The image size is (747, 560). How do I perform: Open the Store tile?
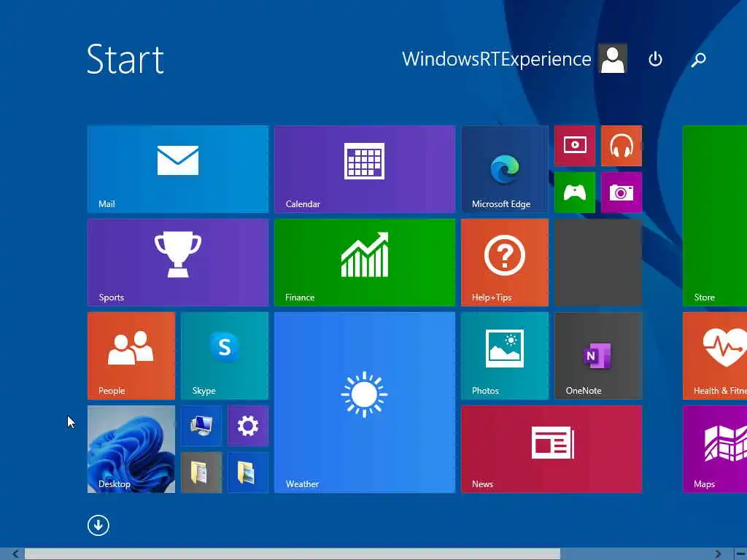pyautogui.click(x=715, y=216)
